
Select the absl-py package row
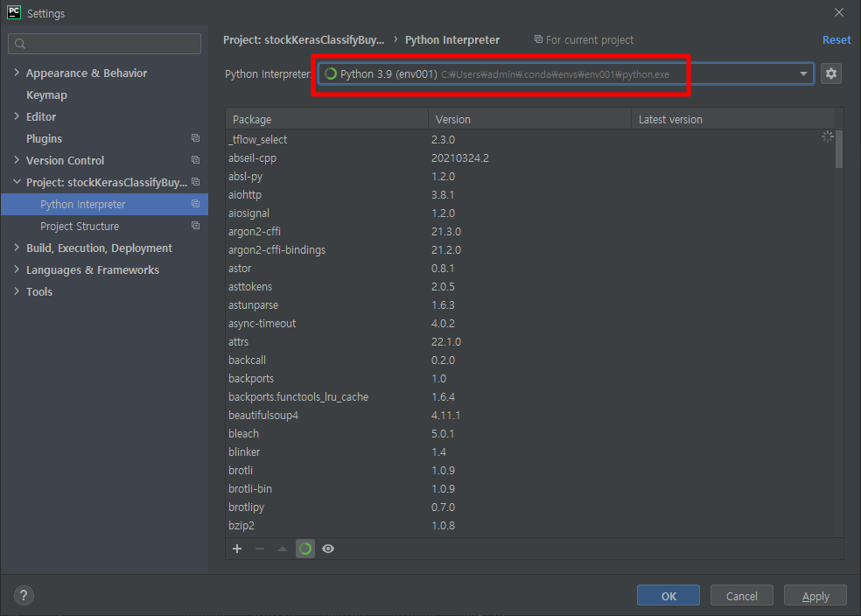tap(530, 176)
